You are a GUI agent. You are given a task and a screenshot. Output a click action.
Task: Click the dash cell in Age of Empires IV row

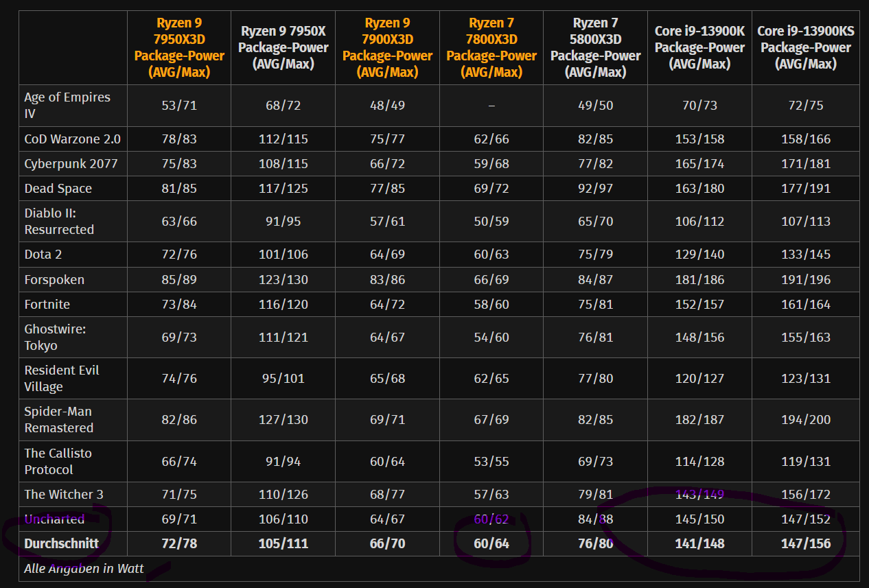point(491,105)
